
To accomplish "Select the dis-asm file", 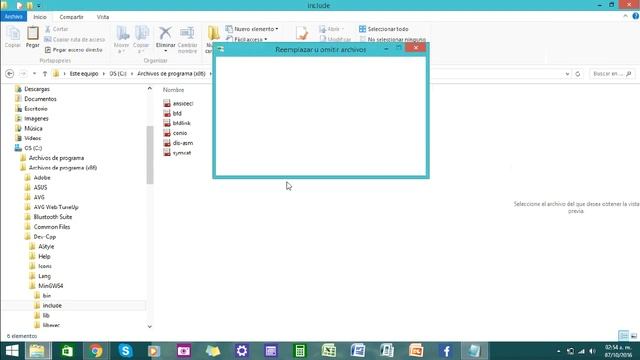I will click(182, 143).
